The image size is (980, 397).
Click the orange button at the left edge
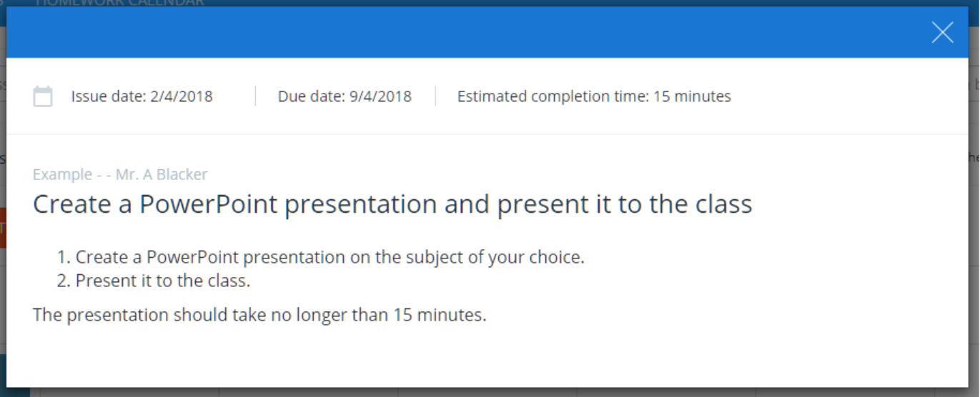pyautogui.click(x=2, y=227)
